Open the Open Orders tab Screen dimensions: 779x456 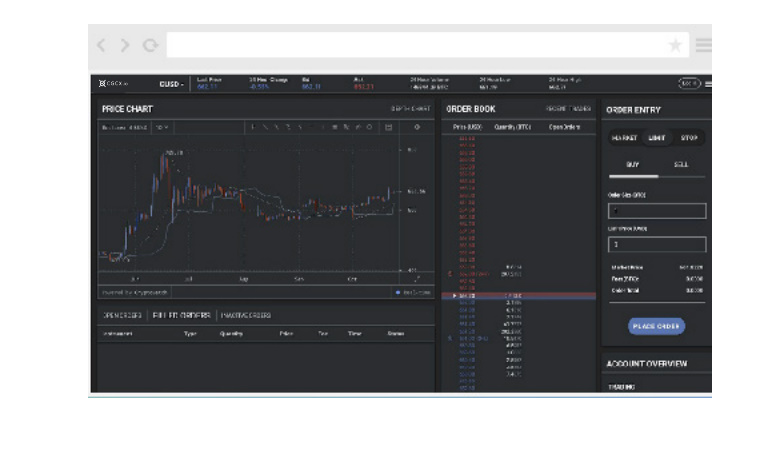(x=122, y=315)
